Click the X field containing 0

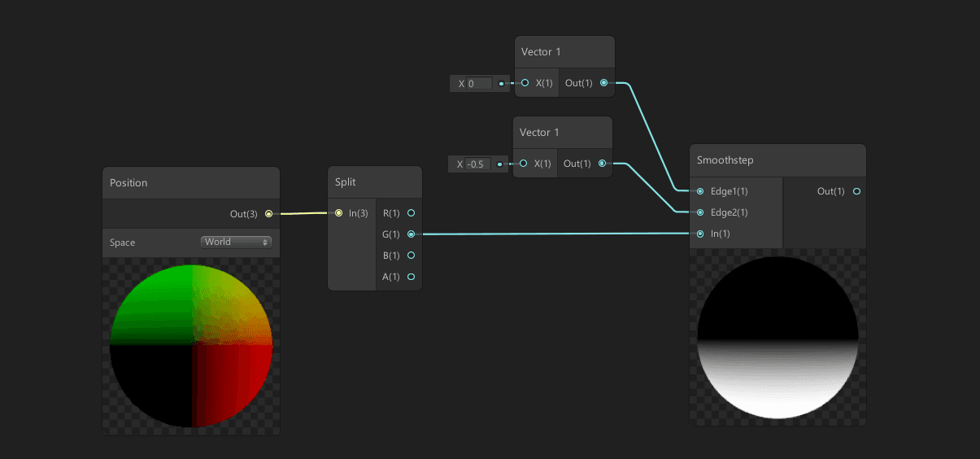(x=479, y=83)
